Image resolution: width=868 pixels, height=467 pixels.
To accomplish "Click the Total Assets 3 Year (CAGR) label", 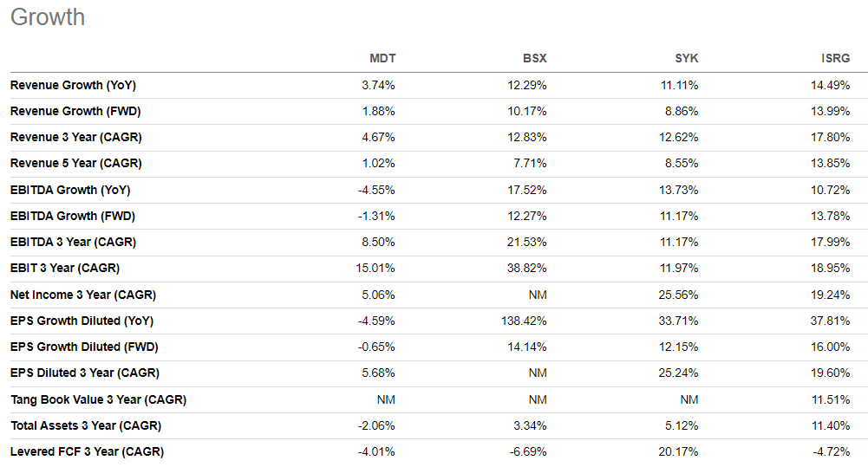I will point(86,425).
